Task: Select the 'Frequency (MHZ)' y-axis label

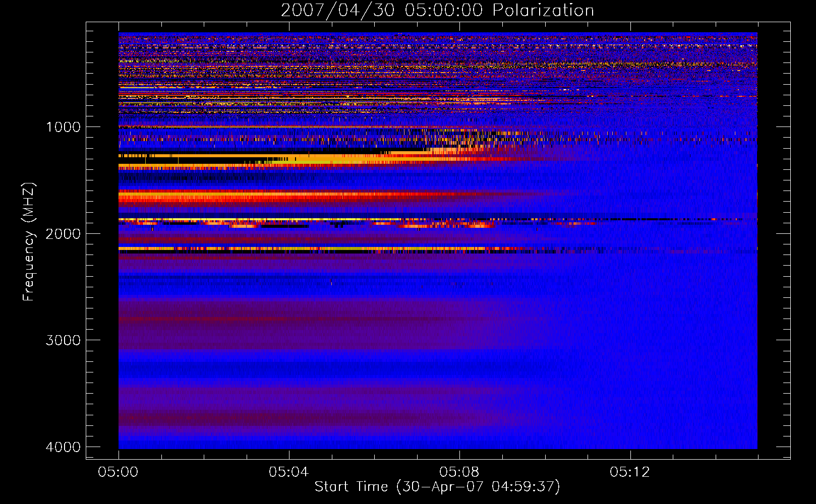Action: 29,242
